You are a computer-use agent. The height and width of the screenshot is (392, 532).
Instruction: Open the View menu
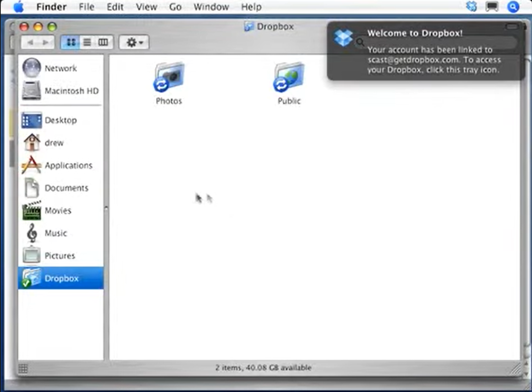[x=146, y=7]
